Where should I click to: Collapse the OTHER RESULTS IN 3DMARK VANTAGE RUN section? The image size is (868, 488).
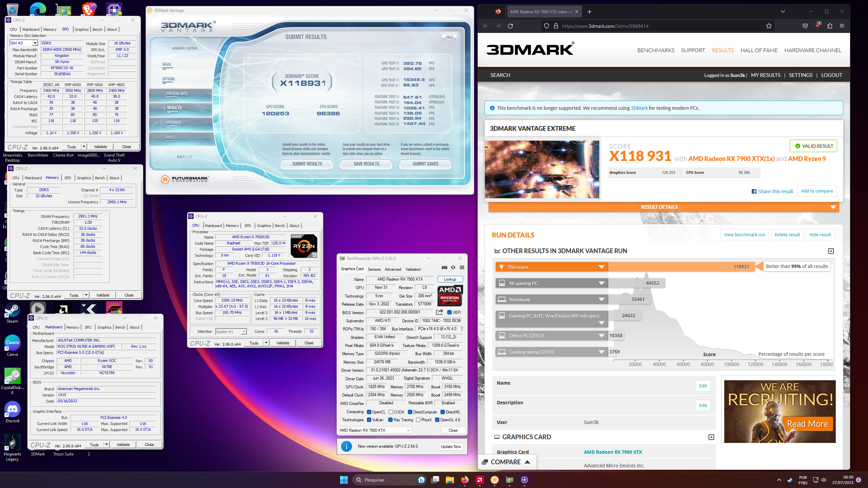coord(831,251)
